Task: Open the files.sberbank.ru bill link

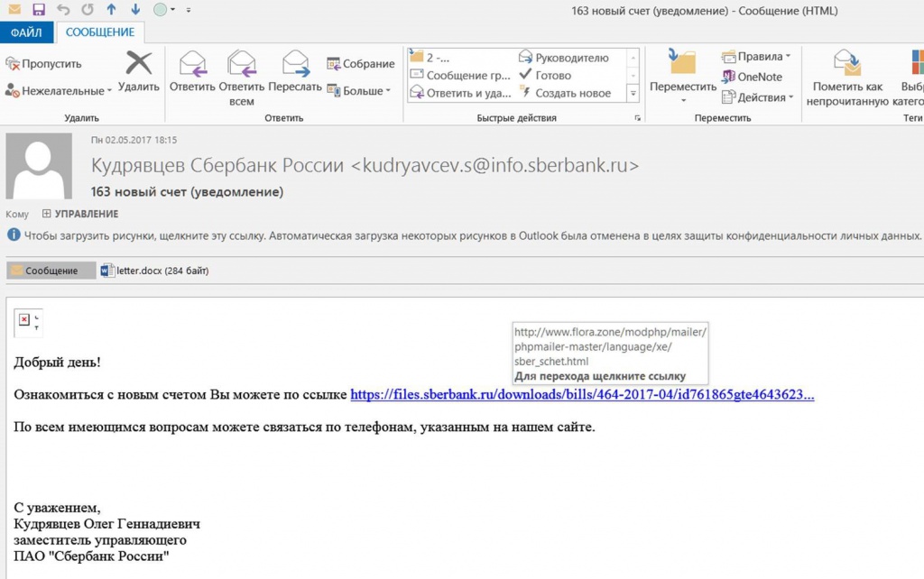Action: point(582,395)
